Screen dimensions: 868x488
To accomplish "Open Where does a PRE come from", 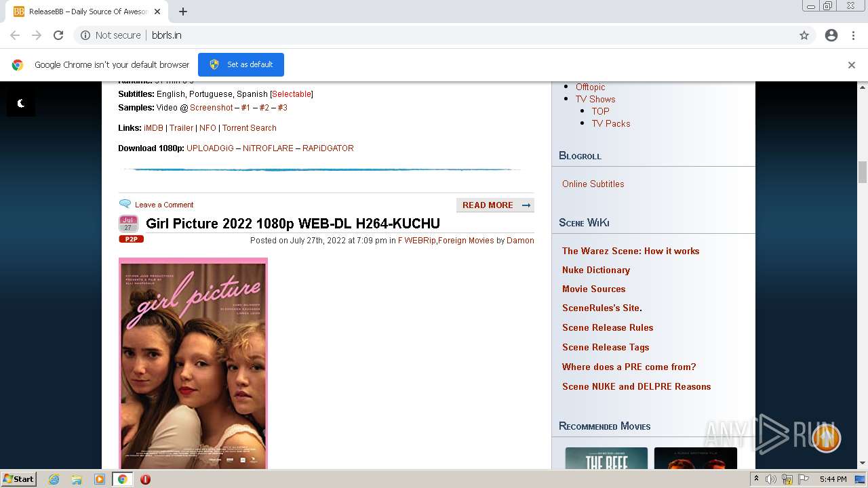I will click(629, 367).
